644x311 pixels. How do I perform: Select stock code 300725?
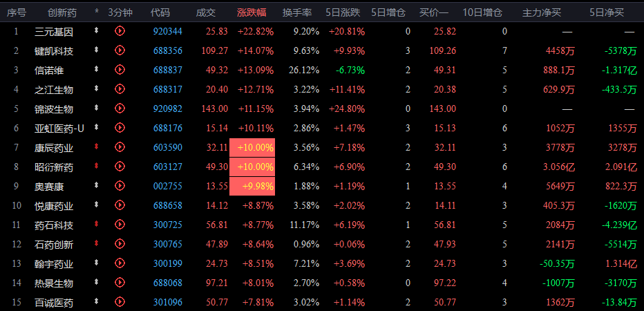pos(168,225)
